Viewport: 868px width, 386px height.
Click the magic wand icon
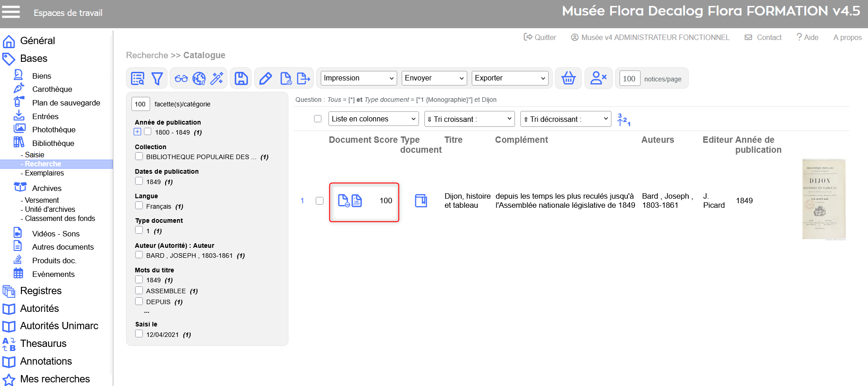pyautogui.click(x=217, y=79)
